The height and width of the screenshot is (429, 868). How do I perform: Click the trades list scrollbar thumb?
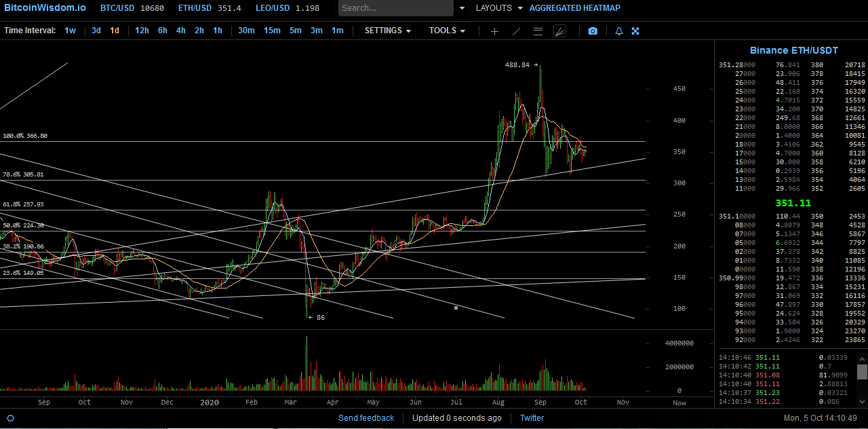click(862, 372)
